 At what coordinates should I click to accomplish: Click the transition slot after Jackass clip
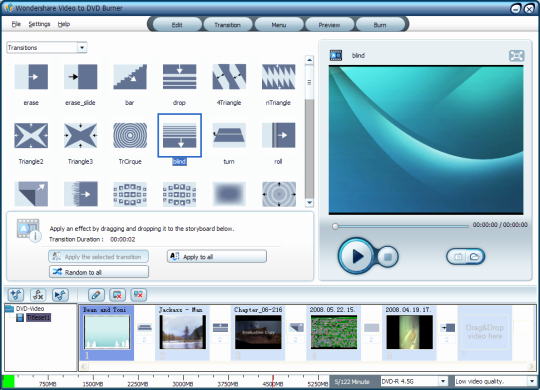click(220, 327)
